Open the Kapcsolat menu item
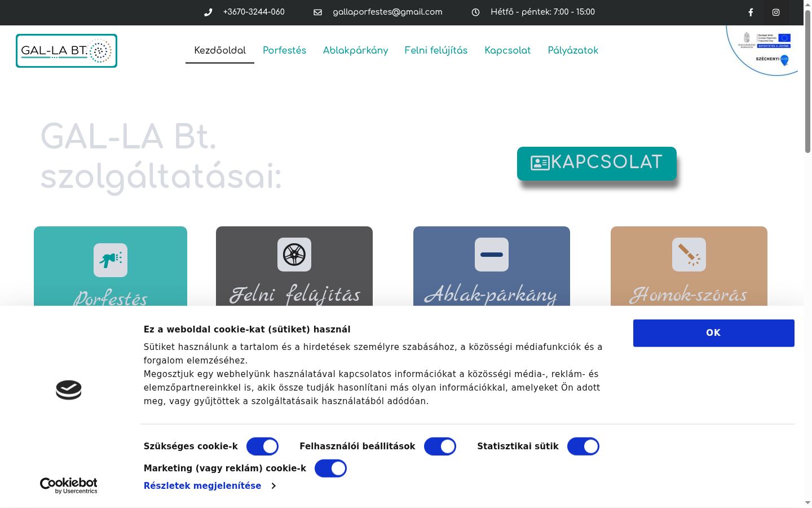 [507, 50]
